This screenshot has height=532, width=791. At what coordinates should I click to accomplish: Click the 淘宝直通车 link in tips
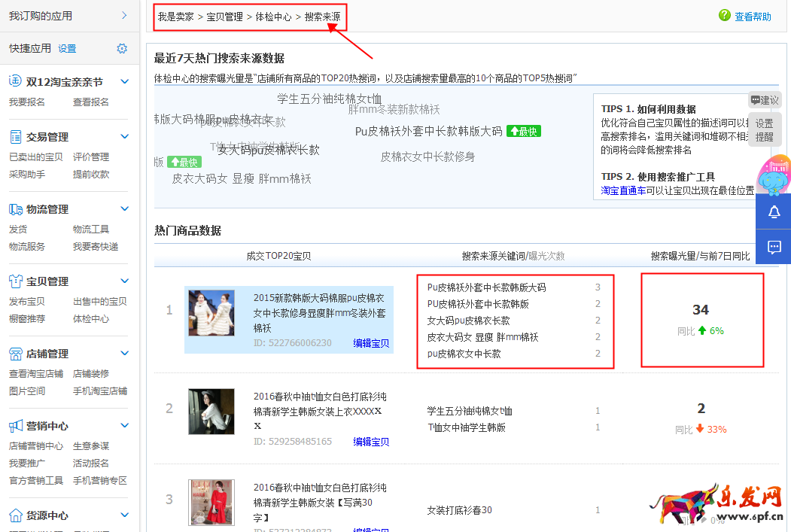click(x=623, y=191)
